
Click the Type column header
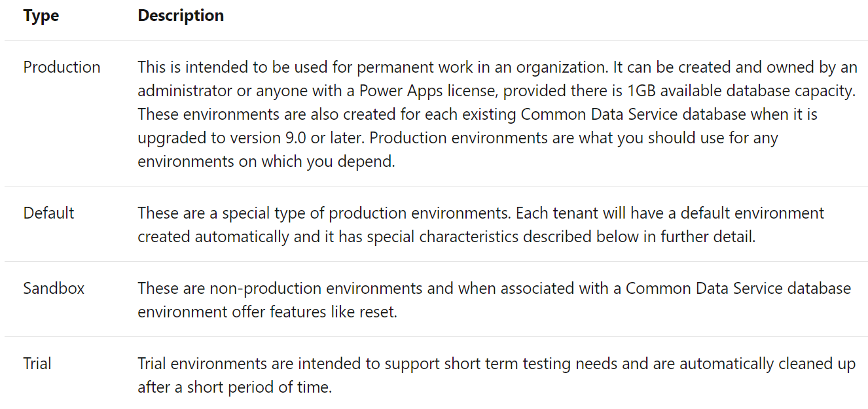point(41,16)
